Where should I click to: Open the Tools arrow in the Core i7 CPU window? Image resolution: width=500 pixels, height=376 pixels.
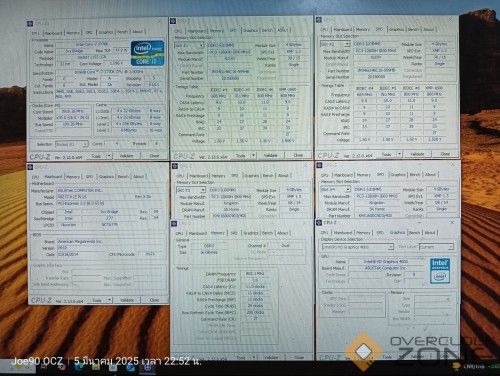tap(109, 156)
